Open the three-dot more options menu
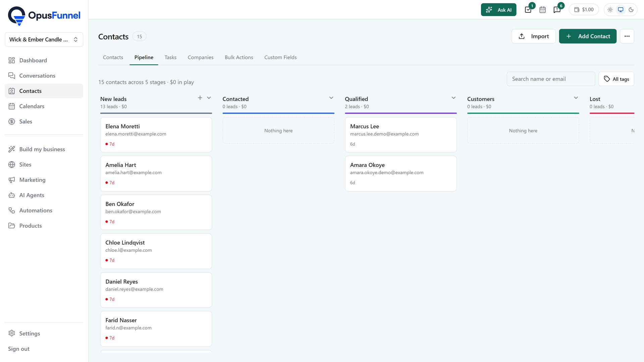 [627, 36]
